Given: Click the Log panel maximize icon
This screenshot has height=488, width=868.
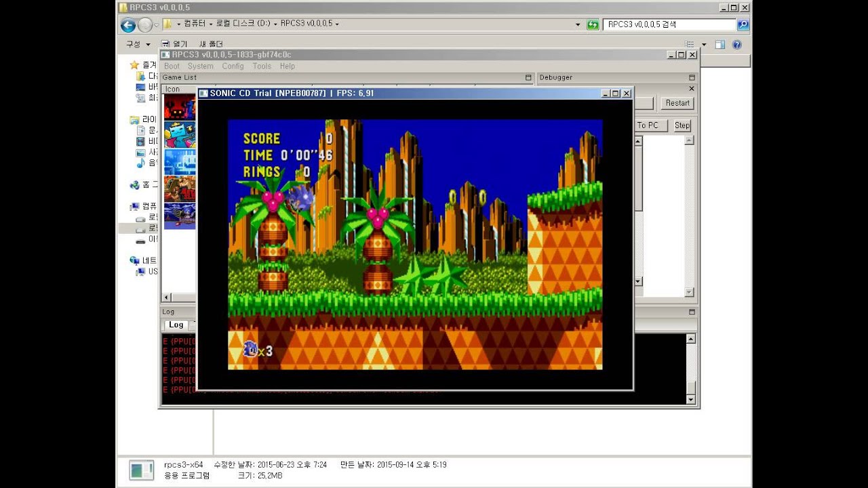Looking at the screenshot, I should point(692,312).
